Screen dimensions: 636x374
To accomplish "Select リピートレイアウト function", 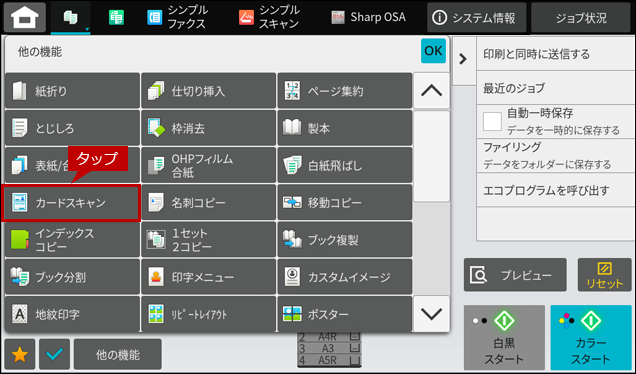I will coord(208,314).
